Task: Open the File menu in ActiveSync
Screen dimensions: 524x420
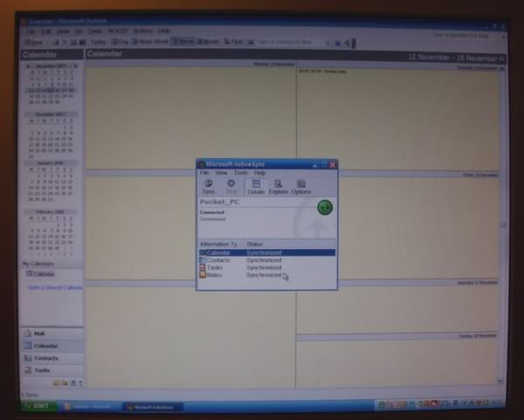Action: (x=204, y=173)
